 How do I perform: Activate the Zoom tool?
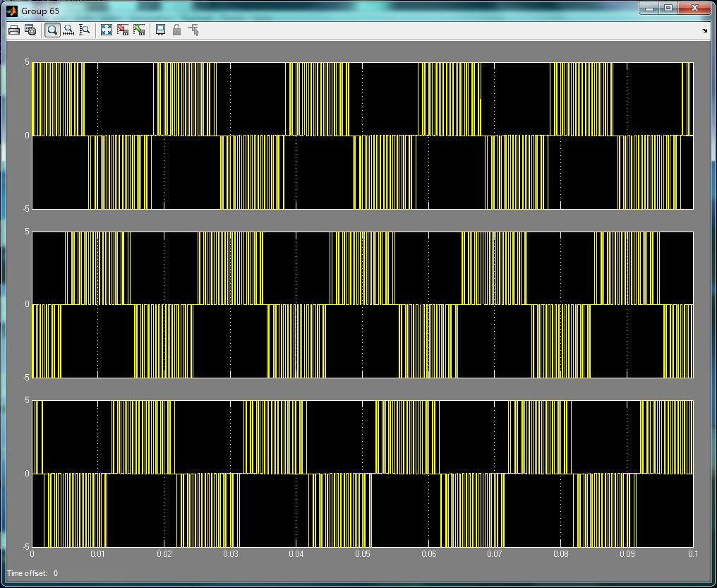[52, 30]
